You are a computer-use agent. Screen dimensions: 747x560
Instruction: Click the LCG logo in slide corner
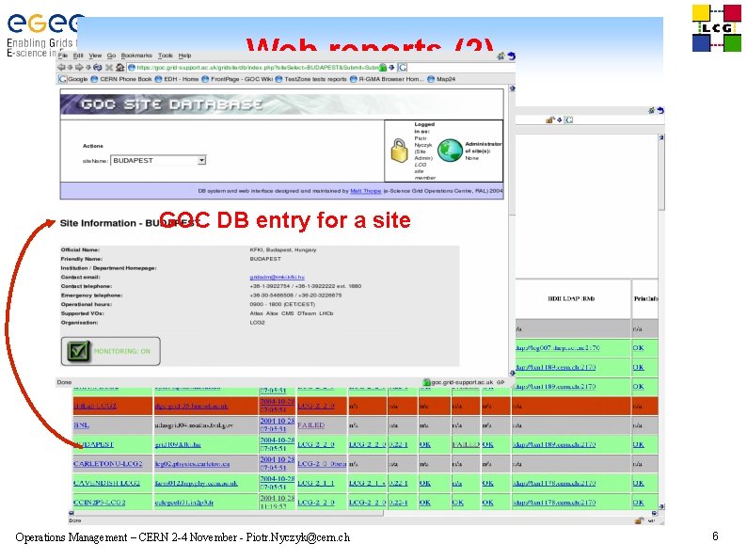coord(717,28)
